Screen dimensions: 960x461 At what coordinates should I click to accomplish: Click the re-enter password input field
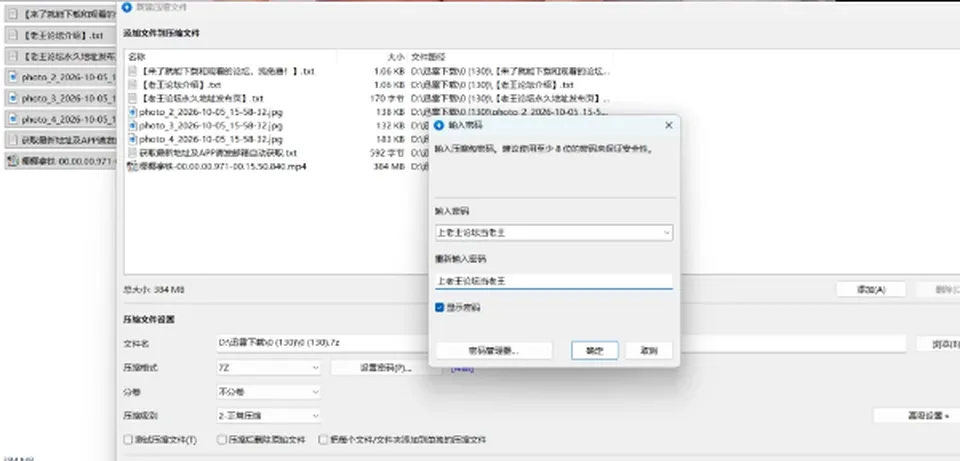click(553, 281)
